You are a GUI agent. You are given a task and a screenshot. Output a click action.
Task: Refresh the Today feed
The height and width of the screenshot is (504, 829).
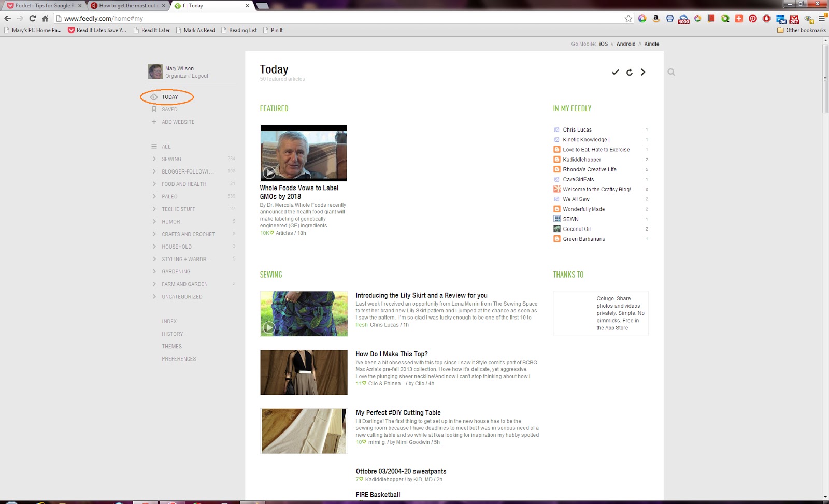point(629,72)
